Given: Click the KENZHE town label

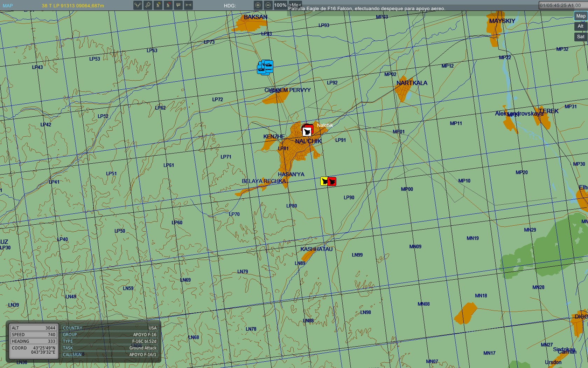Looking at the screenshot, I should point(274,137).
